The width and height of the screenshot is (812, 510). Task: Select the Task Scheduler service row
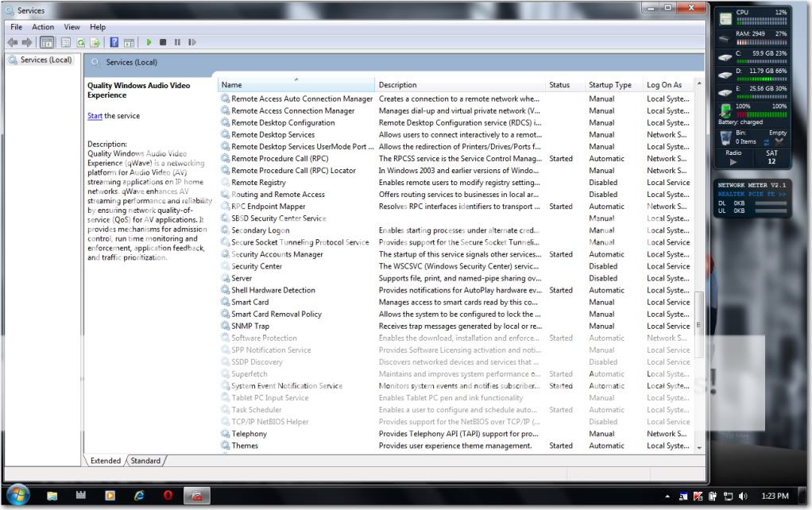tap(456, 410)
